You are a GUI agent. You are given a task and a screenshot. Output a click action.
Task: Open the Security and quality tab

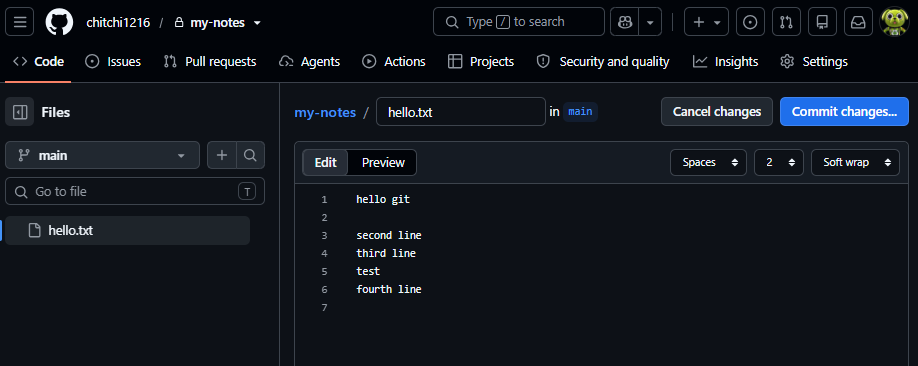603,61
